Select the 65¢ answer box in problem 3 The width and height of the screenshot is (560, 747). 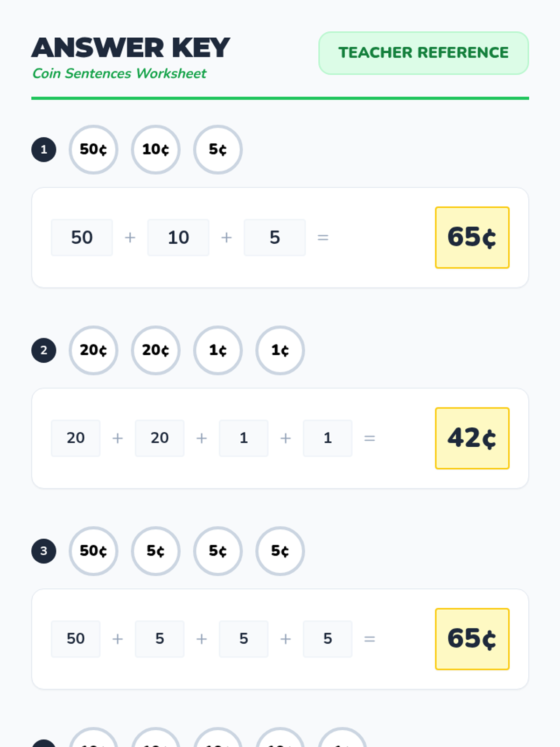point(472,639)
